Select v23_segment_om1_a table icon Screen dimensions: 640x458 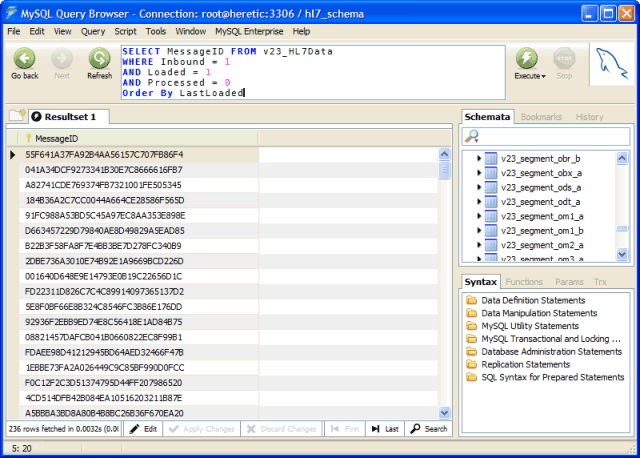(x=491, y=216)
